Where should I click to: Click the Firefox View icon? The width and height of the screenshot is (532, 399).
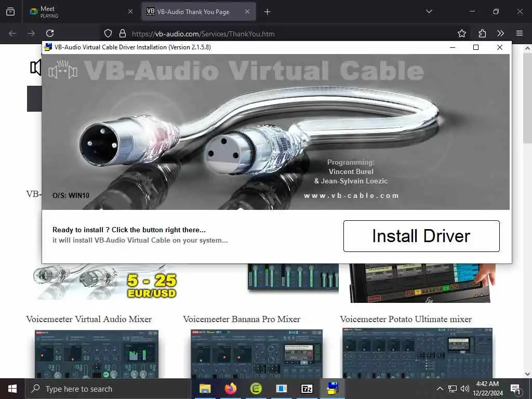pyautogui.click(x=10, y=12)
